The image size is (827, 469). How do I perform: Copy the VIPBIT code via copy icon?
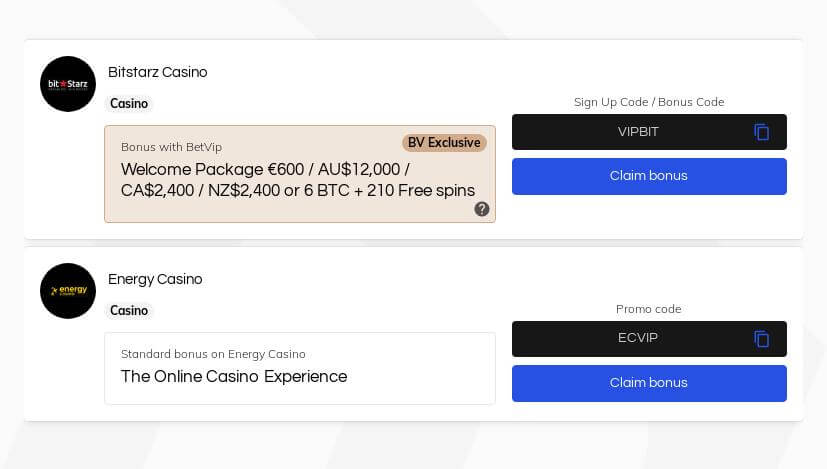point(761,132)
